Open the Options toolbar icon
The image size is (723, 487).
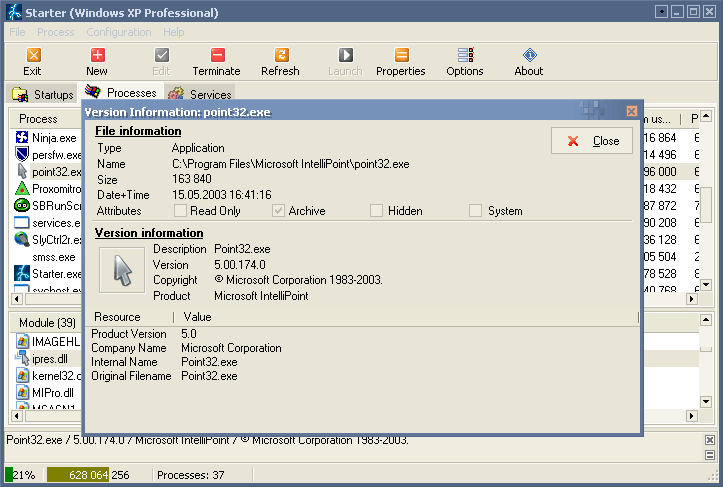(465, 55)
